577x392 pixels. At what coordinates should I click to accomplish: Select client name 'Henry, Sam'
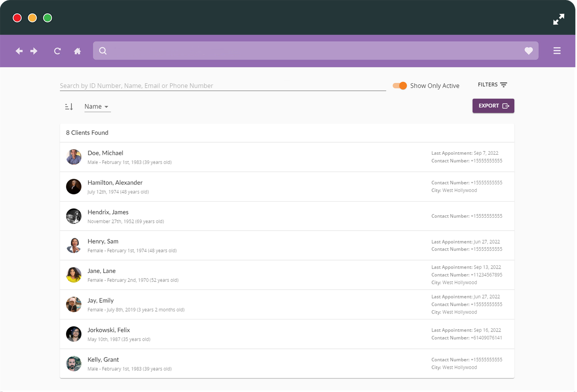click(103, 241)
